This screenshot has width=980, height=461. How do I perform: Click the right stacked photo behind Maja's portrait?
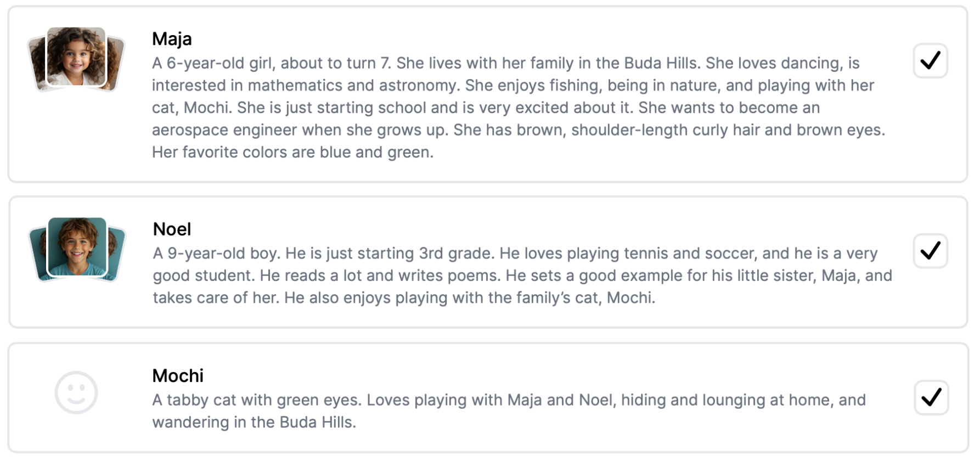tap(116, 64)
